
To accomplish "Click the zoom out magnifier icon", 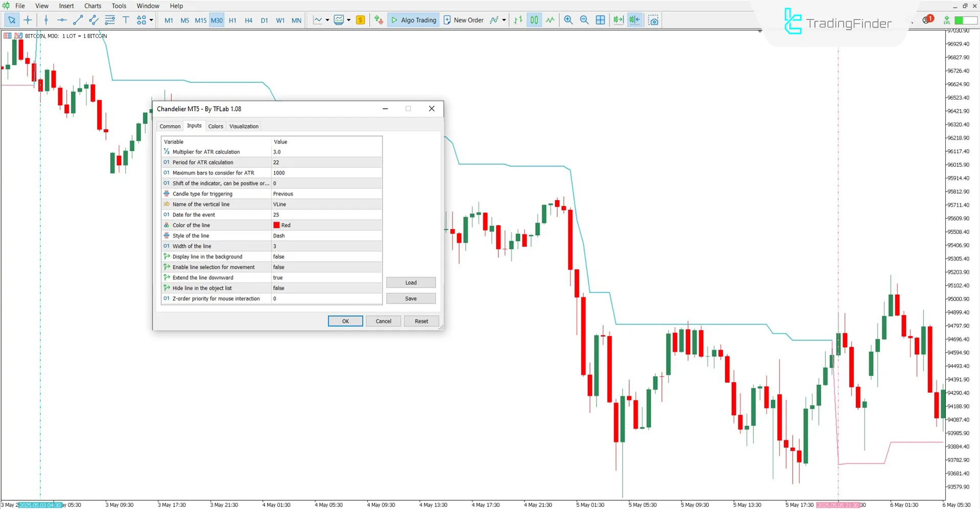I will [x=584, y=20].
